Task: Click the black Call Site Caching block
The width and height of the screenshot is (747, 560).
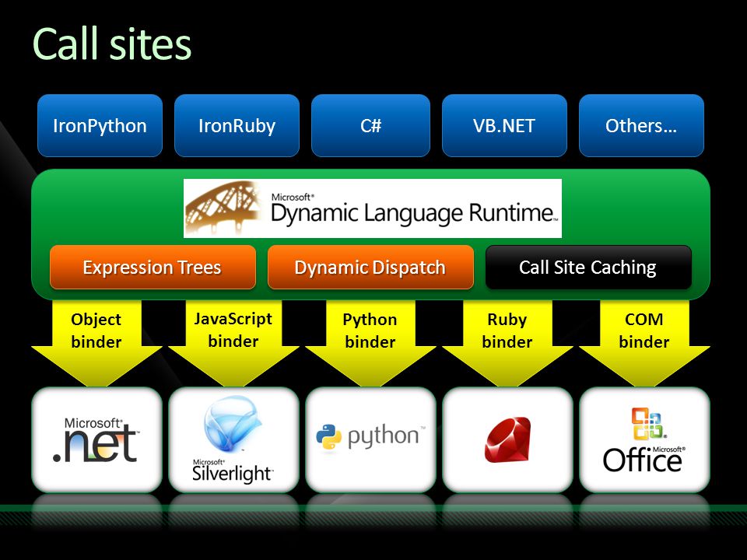Action: point(588,267)
